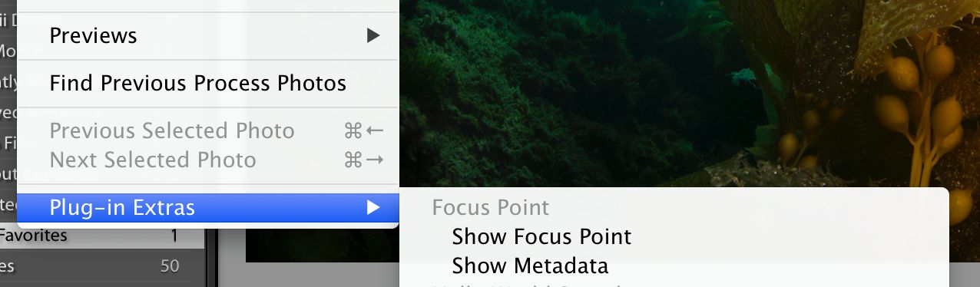Expand Previews via its submenu arrow

pos(372,35)
